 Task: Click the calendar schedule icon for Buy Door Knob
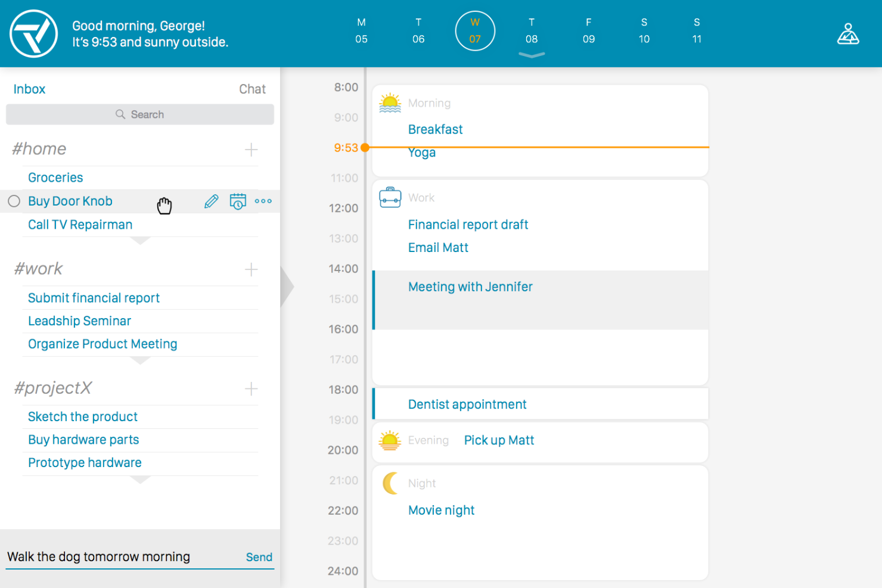pyautogui.click(x=238, y=201)
